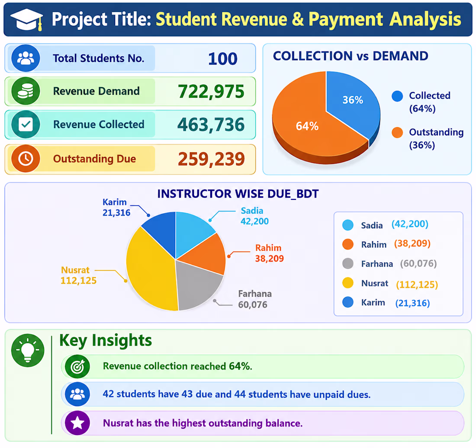Click the lightbulb icon beside Key Insights
The image size is (476, 448).
coord(28,350)
